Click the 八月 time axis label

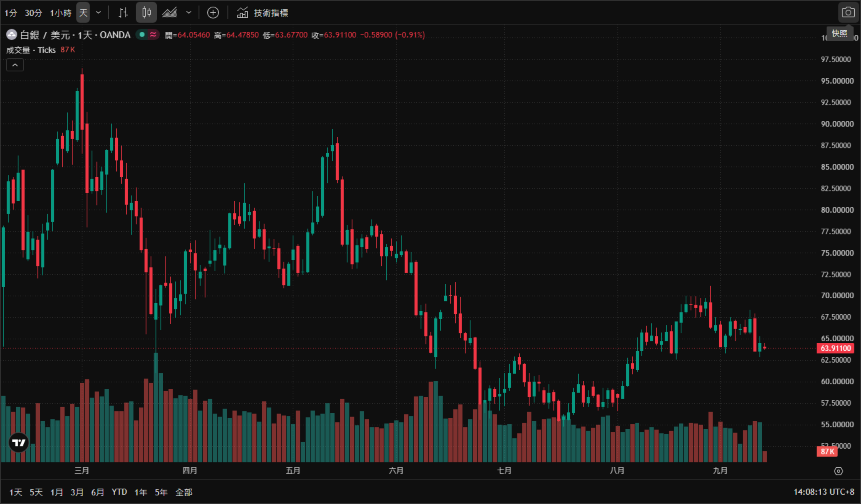(x=617, y=471)
